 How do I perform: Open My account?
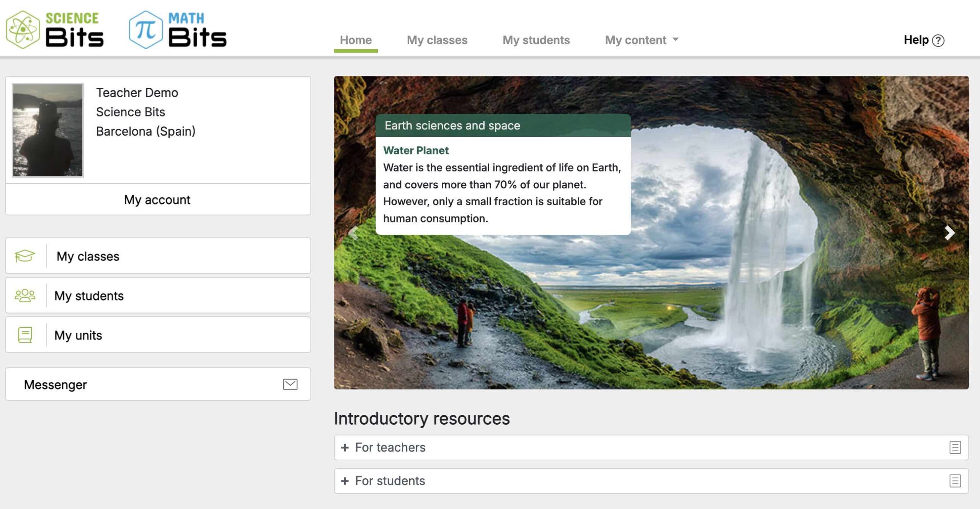(157, 200)
